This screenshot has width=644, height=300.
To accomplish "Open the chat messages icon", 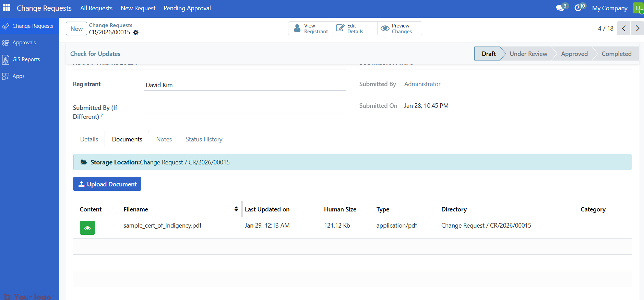I will pyautogui.click(x=560, y=8).
